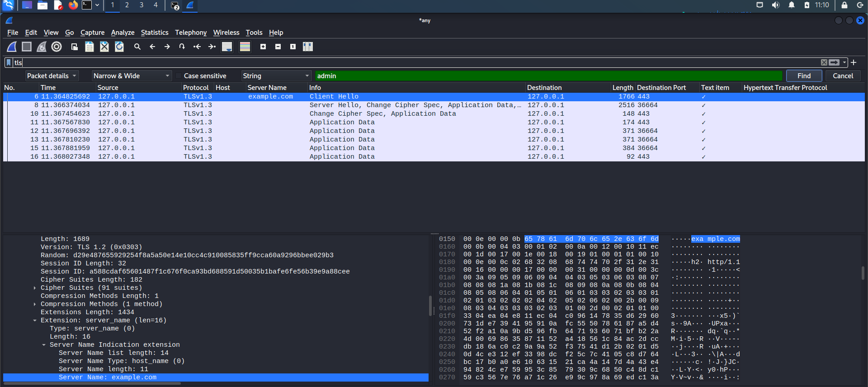
Task: Open the system volume control
Action: pyautogui.click(x=776, y=5)
